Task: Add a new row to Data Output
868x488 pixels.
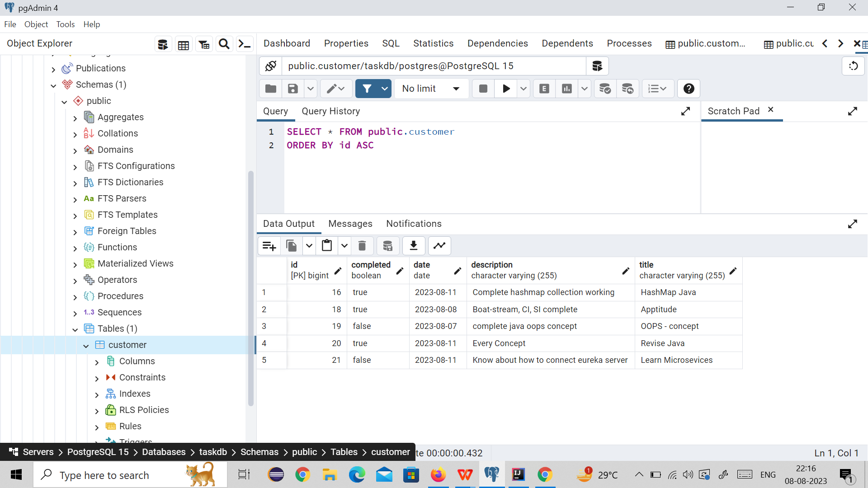Action: pyautogui.click(x=269, y=245)
